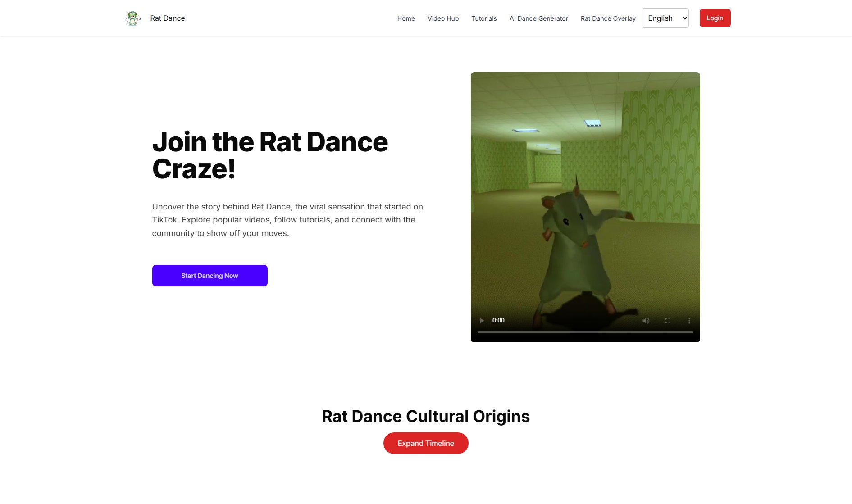
Task: Expand Timeline under Cultural Origins
Action: pos(425,443)
